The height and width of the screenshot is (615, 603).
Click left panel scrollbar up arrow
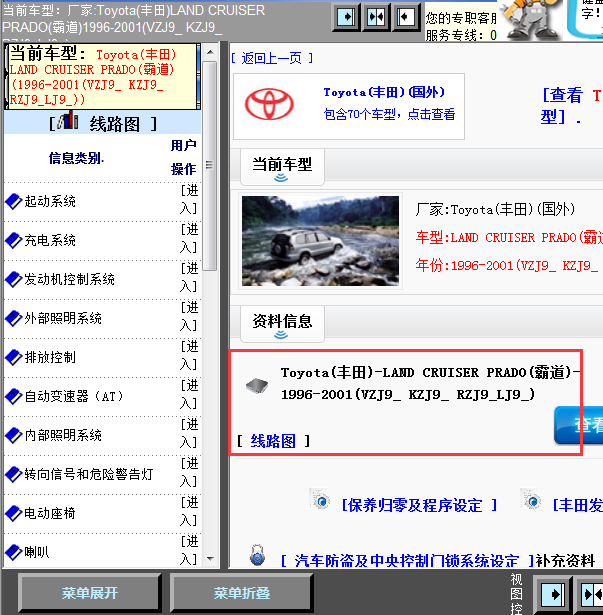point(210,52)
